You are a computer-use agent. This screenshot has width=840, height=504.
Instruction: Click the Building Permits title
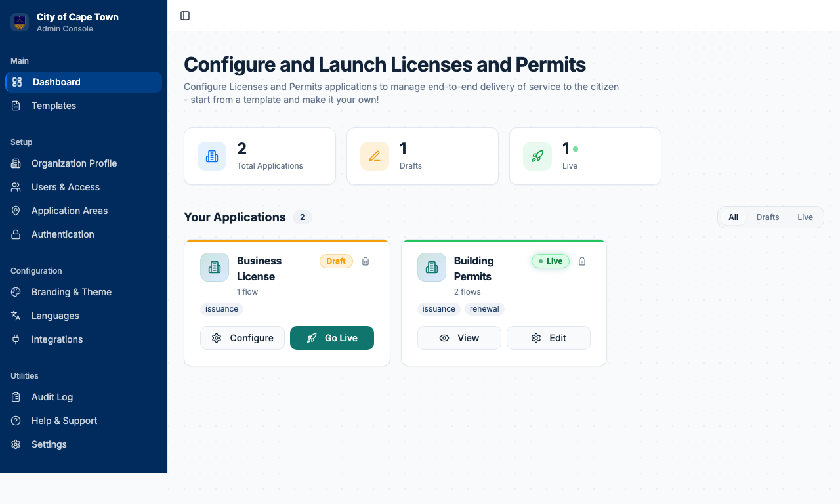click(x=474, y=268)
